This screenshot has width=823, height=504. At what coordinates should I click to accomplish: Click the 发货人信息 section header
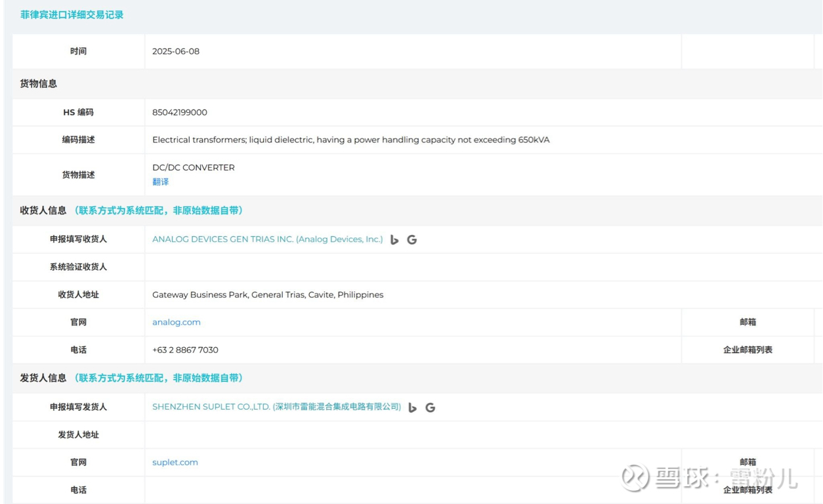[43, 377]
